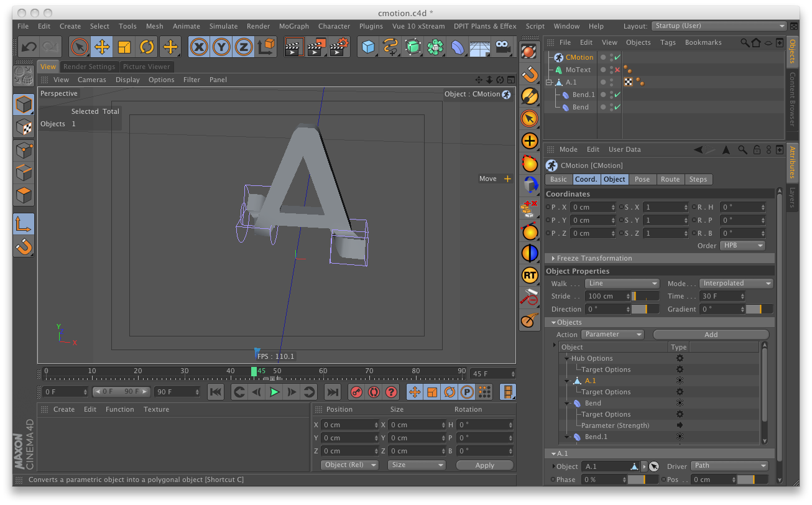This screenshot has width=812, height=505.
Task: Click the Record Active Objects key button
Action: [356, 392]
